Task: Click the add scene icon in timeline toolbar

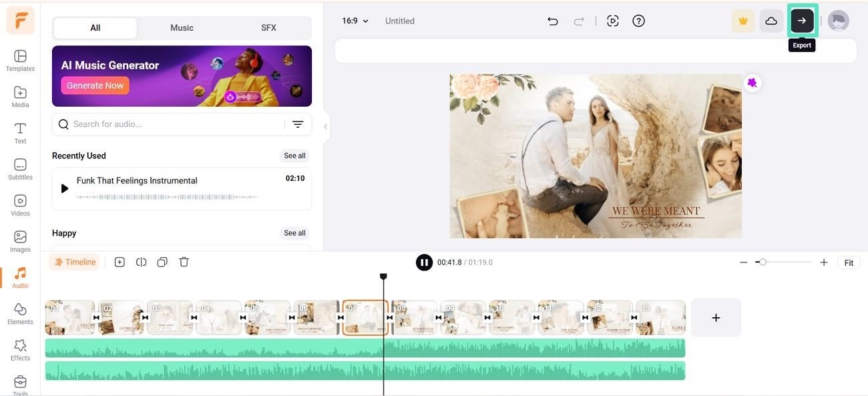Action: coord(120,262)
